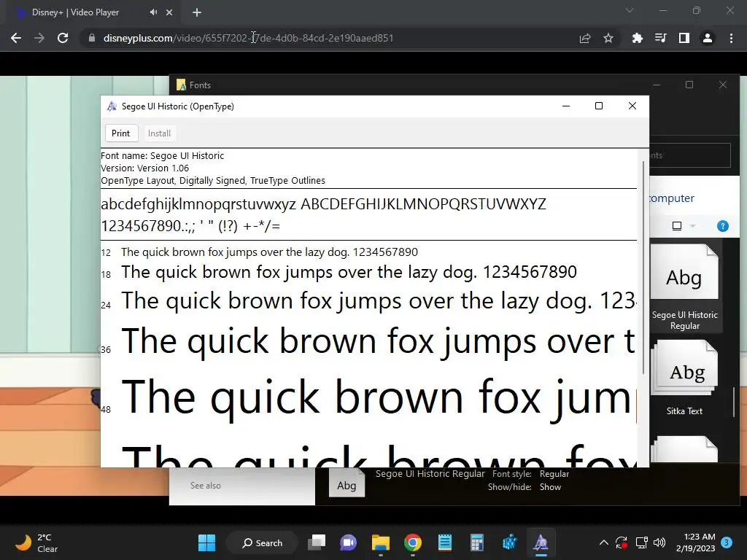
Task: Bookmark this tab with the star icon
Action: tap(608, 38)
